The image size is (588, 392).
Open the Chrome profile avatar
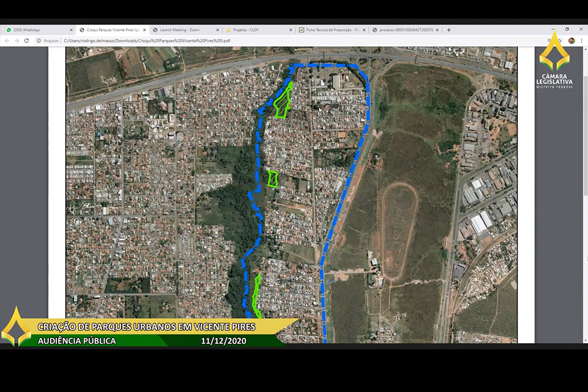pos(571,41)
